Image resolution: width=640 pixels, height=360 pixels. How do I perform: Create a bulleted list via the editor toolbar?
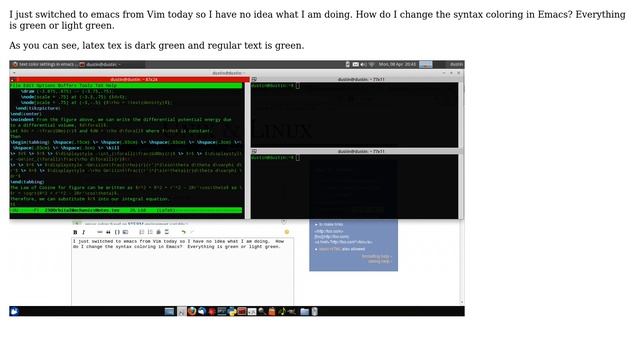150,232
